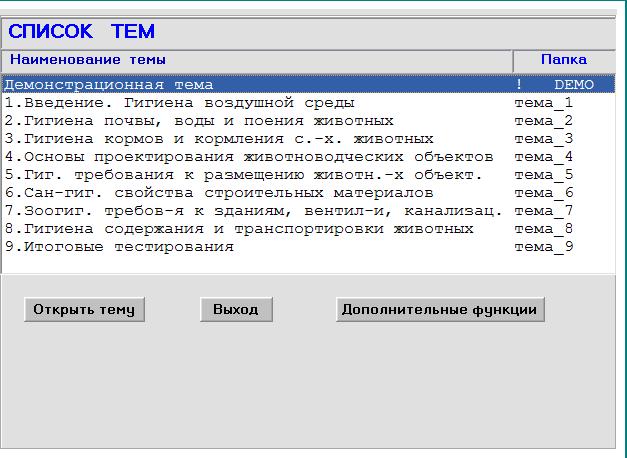Select topic 9 Итоговые тестирования
Image resolution: width=627 pixels, height=458 pixels.
pyautogui.click(x=119, y=247)
